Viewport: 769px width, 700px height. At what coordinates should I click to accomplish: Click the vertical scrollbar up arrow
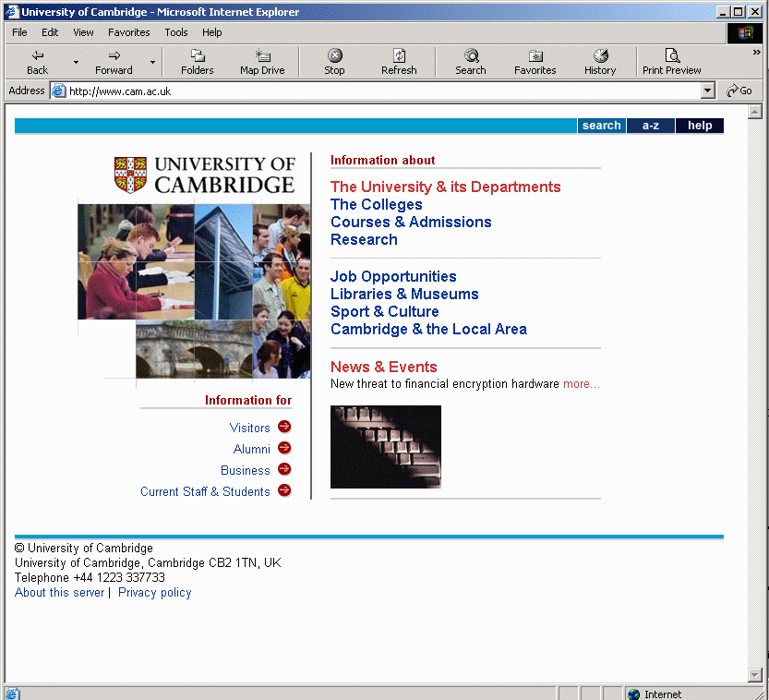755,113
